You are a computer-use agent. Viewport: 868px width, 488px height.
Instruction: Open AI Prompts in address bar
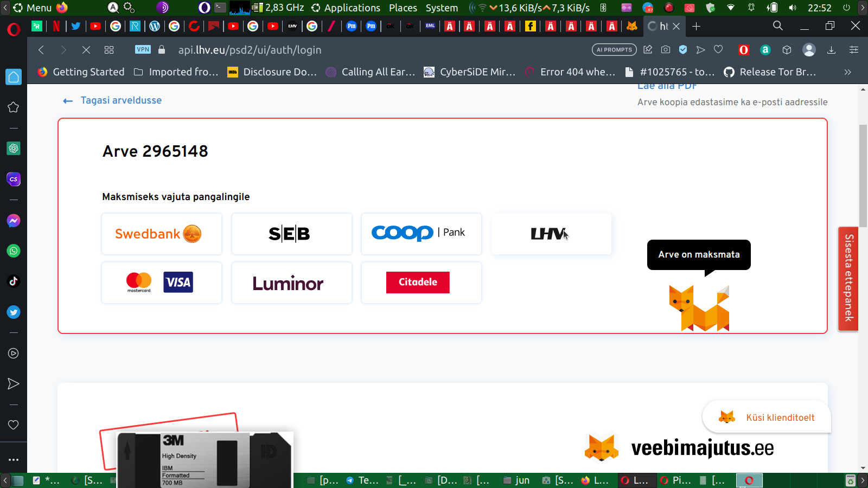[615, 50]
